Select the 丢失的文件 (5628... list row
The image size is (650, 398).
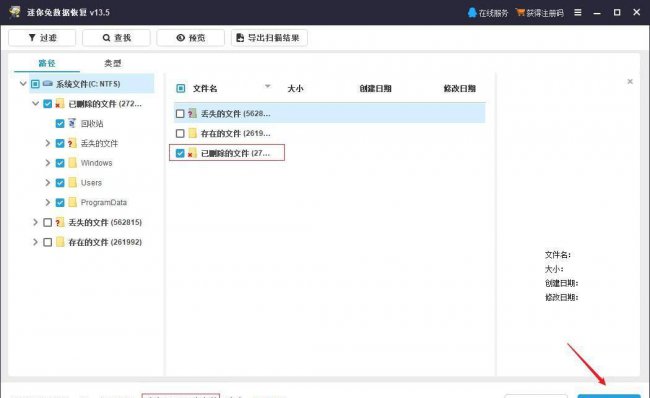(x=330, y=114)
